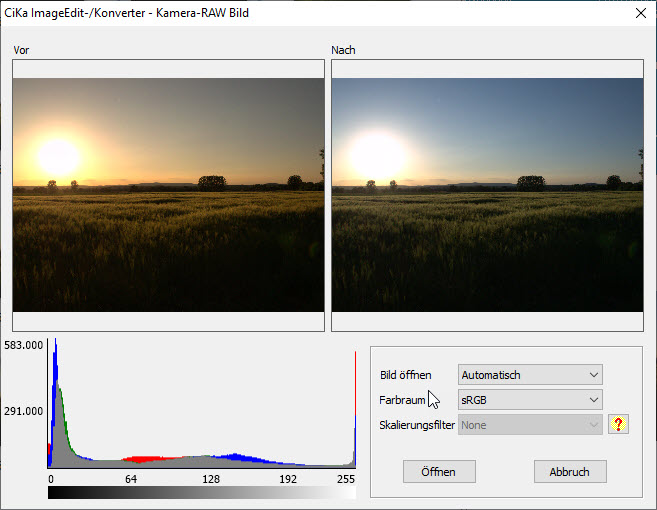Viewport: 657px width, 510px height.
Task: Click the black-to-white gradient bar under histogram
Action: 202,492
